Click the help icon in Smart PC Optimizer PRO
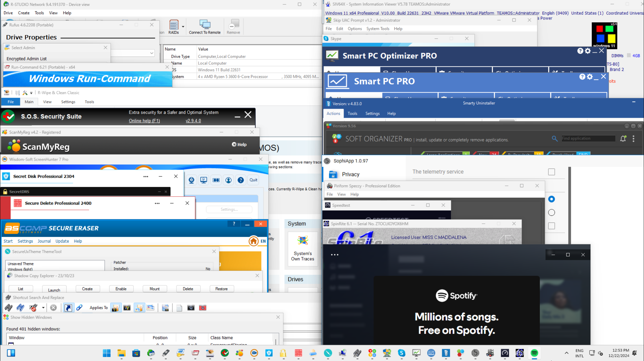This screenshot has height=361, width=644. pyautogui.click(x=580, y=51)
